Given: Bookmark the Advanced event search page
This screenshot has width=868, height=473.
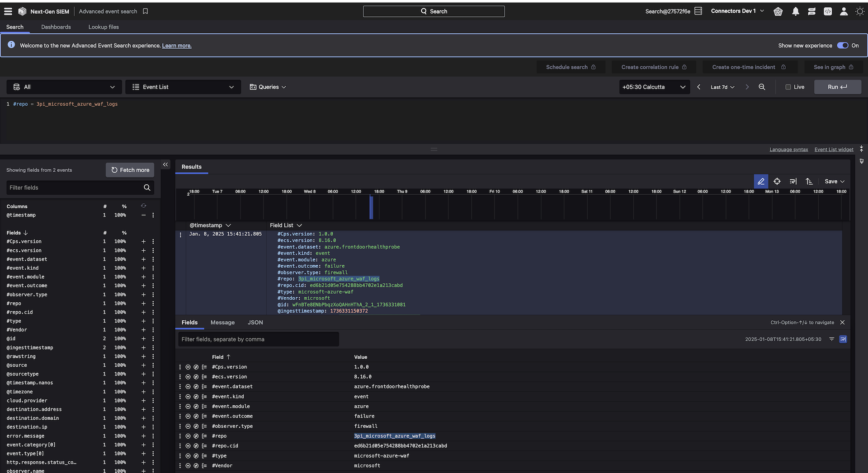Looking at the screenshot, I should (146, 11).
